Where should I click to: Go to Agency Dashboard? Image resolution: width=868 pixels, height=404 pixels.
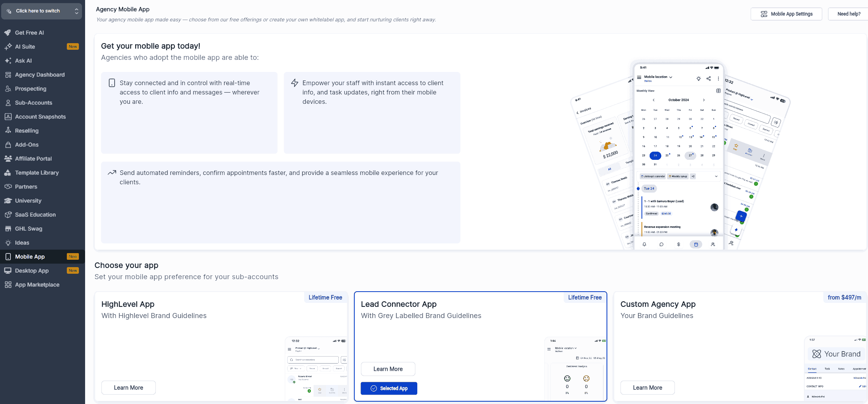(x=42, y=75)
